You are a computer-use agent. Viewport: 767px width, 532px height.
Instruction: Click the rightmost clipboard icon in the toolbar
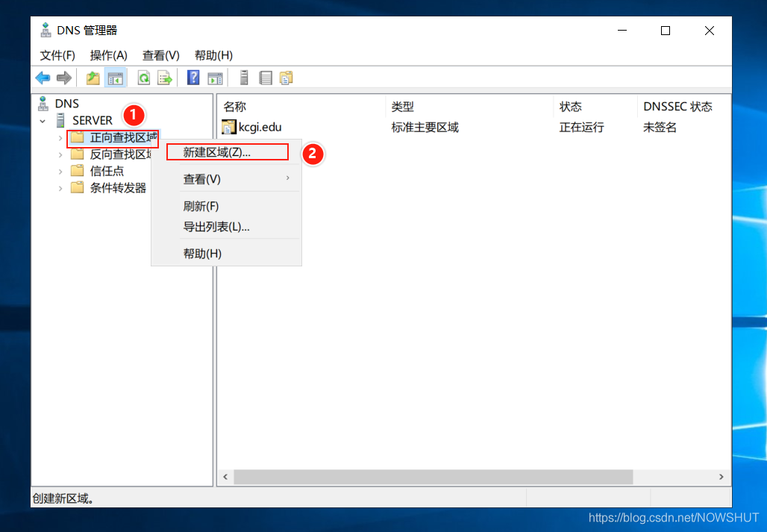tap(287, 77)
